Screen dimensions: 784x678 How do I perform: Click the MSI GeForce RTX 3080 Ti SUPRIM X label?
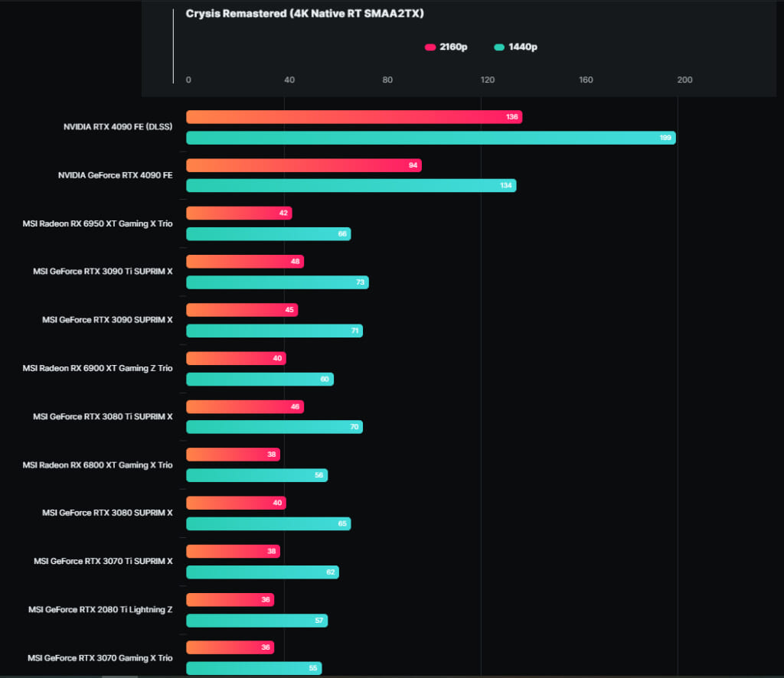coord(103,417)
